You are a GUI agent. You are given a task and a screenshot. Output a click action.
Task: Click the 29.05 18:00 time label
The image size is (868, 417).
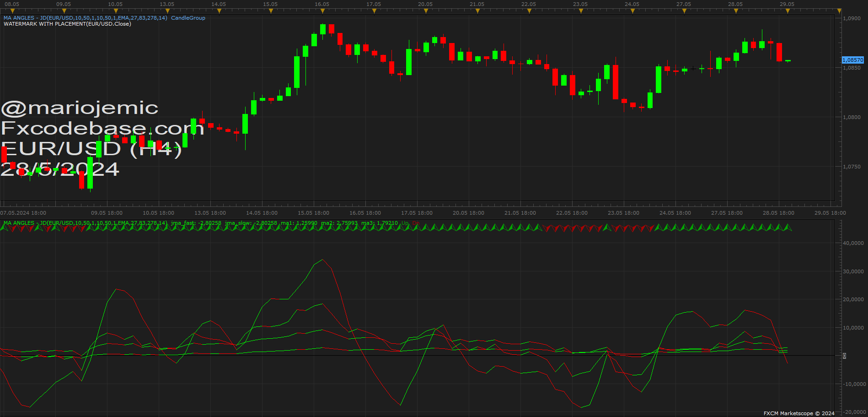pos(830,213)
